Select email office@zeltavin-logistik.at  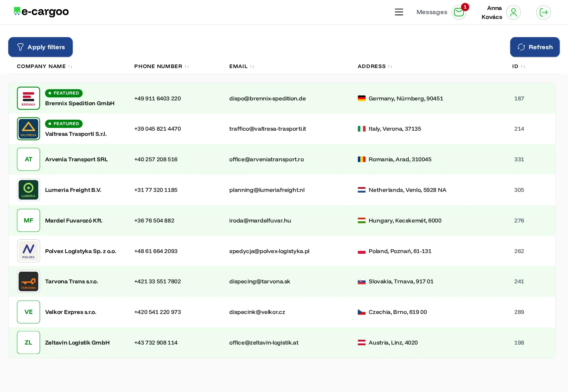point(264,342)
